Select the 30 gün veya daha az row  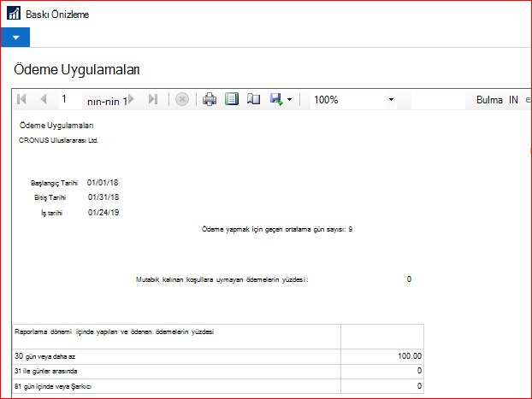tap(218, 356)
